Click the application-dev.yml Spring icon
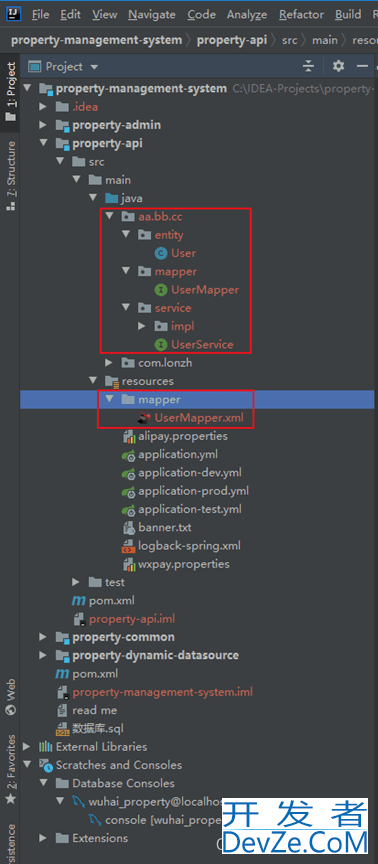This screenshot has width=378, height=864. [x=128, y=473]
